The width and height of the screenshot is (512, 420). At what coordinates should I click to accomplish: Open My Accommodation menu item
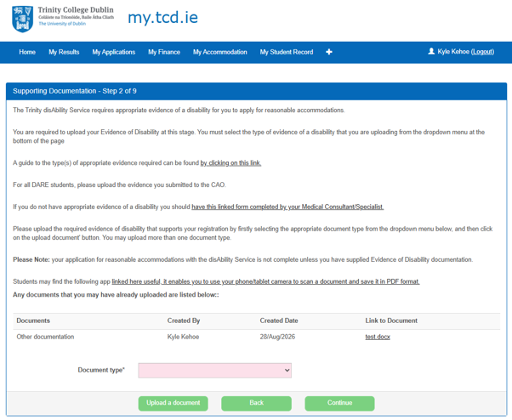coord(219,52)
